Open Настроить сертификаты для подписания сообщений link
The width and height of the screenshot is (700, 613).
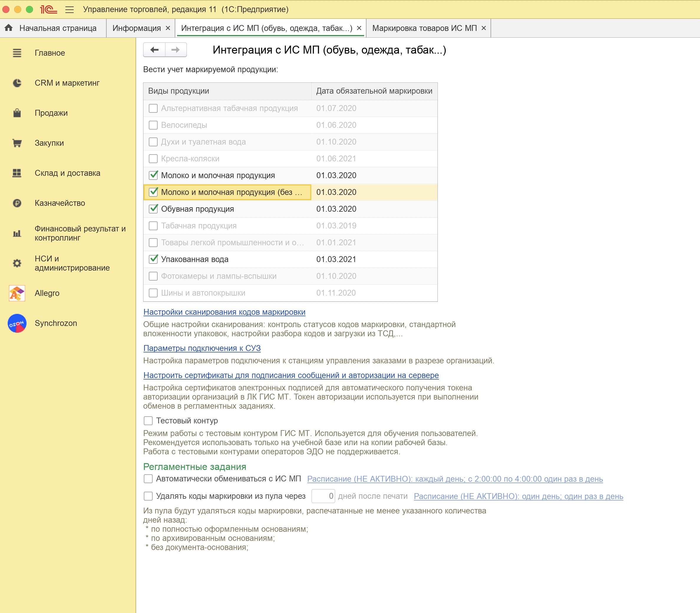291,375
